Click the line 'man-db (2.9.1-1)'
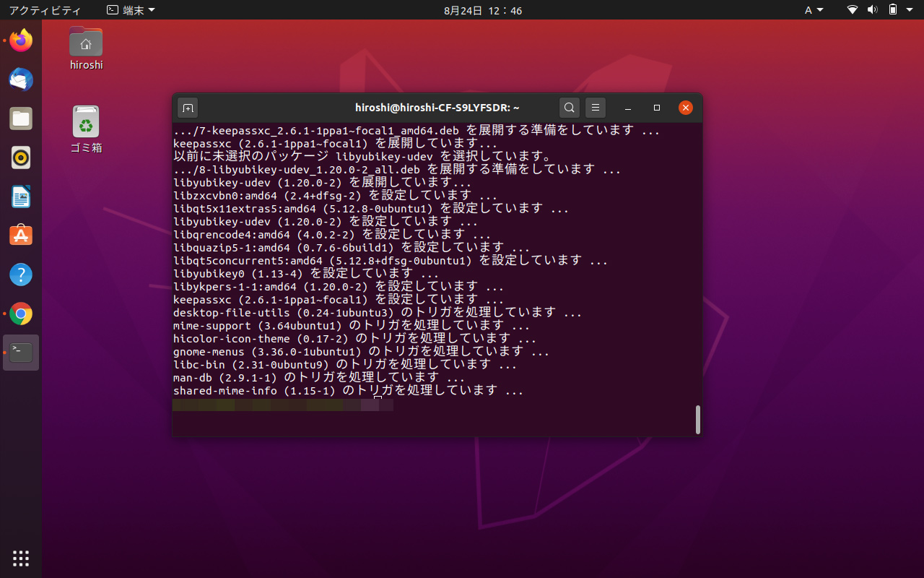Screen dimensions: 924x578 [319, 377]
